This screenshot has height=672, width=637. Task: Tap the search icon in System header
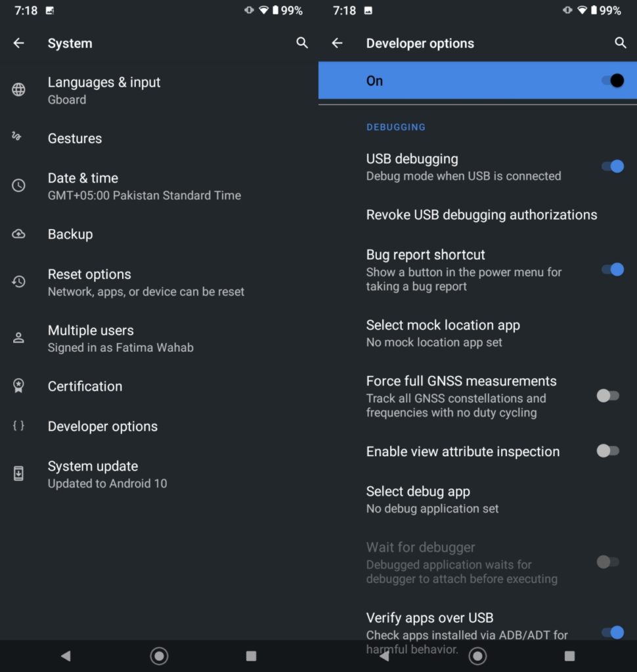(x=302, y=43)
